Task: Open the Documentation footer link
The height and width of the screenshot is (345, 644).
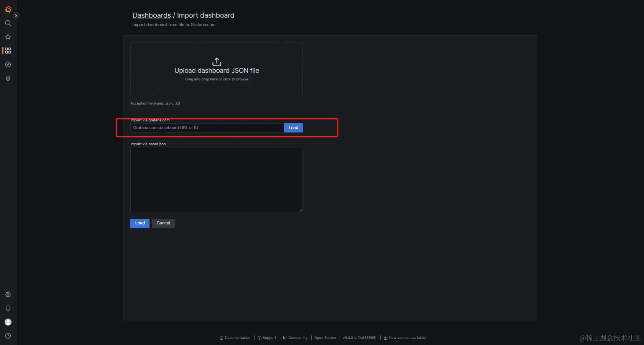Action: 235,338
